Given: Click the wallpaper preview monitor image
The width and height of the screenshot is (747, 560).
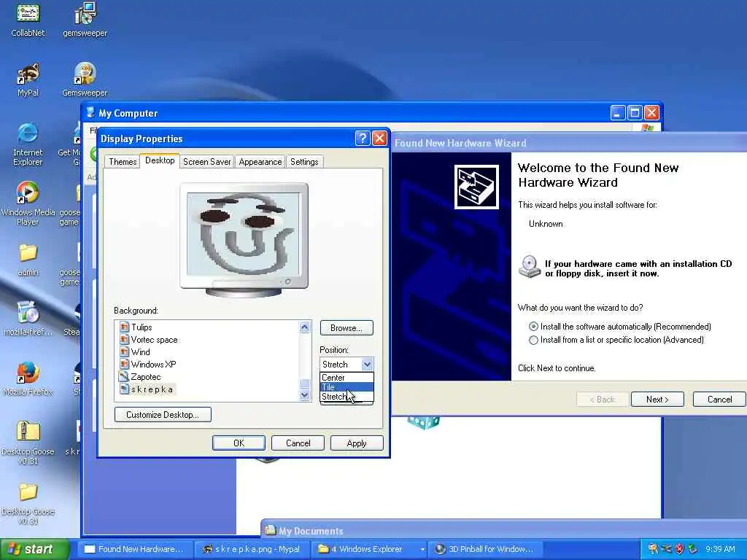Looking at the screenshot, I should (x=244, y=239).
